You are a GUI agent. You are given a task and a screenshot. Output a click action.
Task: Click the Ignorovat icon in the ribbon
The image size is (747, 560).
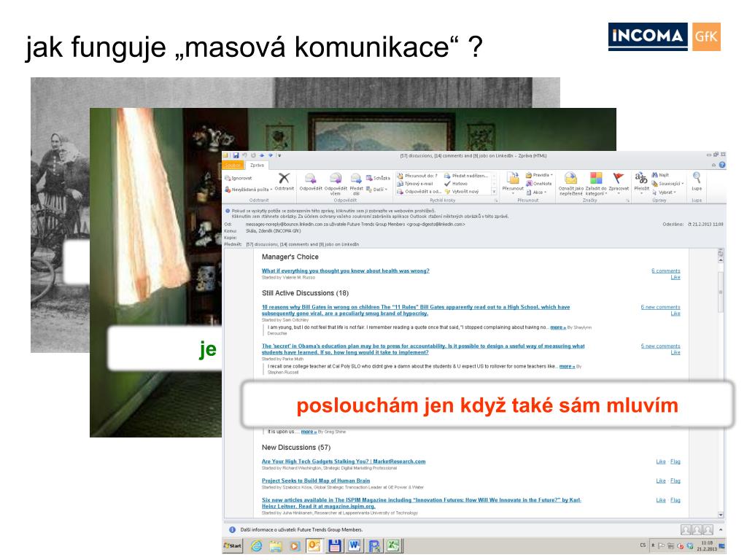click(228, 178)
